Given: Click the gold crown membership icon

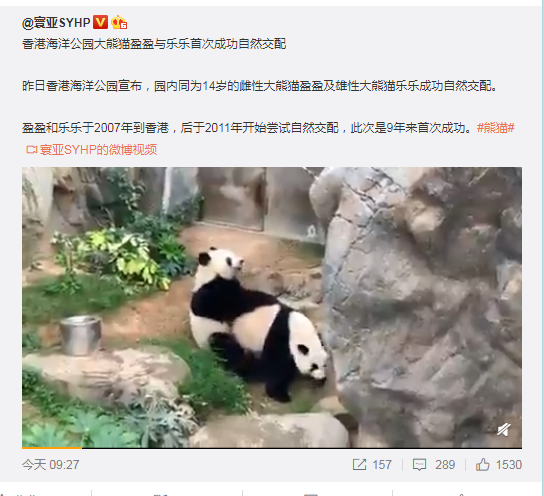Looking at the screenshot, I should coord(119,23).
